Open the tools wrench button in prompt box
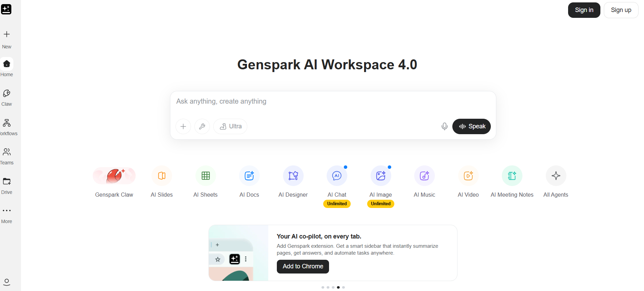This screenshot has width=644, height=291. point(202,126)
